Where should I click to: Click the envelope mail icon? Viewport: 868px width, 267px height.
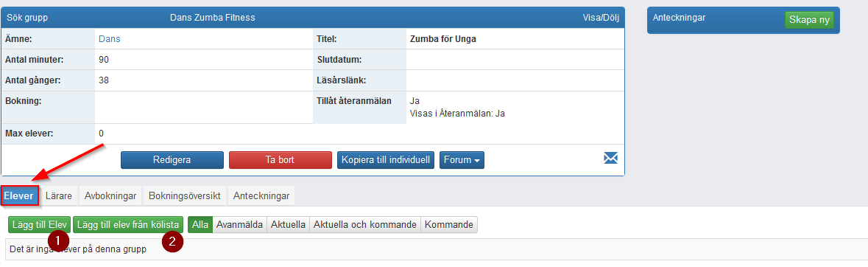point(610,159)
